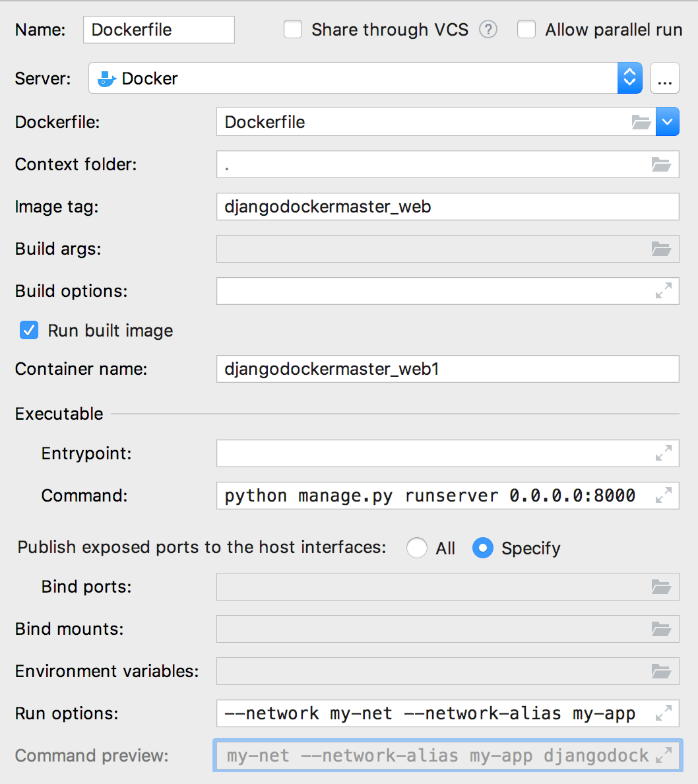Image resolution: width=698 pixels, height=784 pixels.
Task: Browse for Dockerfile using folder icon
Action: [x=641, y=122]
